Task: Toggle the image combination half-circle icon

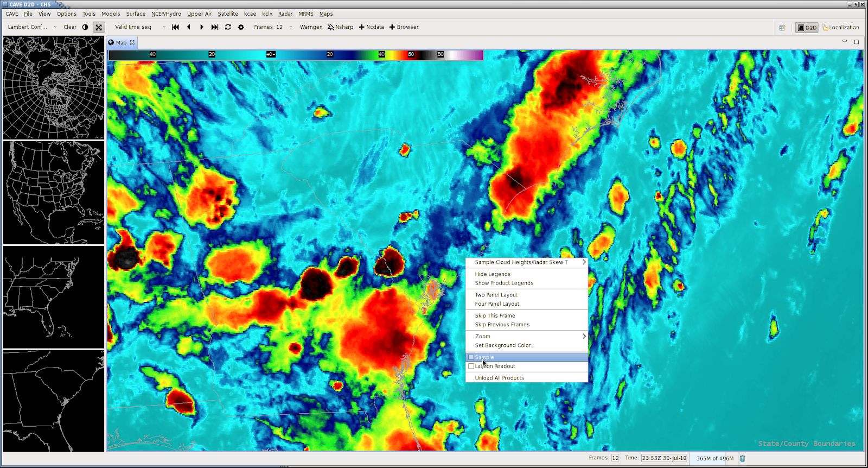Action: [85, 27]
